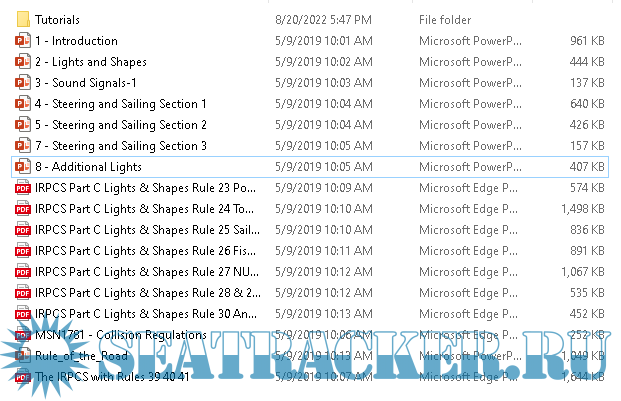Click PDF icon for Rule_of_the_Road
621x401 pixels.
coord(23,355)
